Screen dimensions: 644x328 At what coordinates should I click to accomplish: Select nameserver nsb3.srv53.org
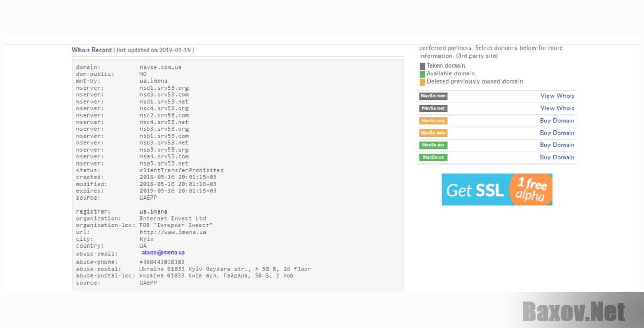point(164,129)
